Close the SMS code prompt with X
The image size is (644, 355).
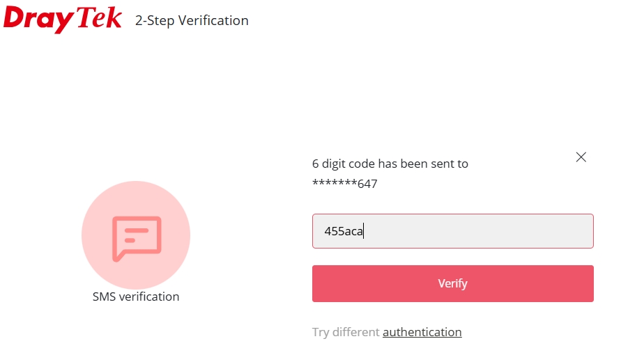click(581, 157)
